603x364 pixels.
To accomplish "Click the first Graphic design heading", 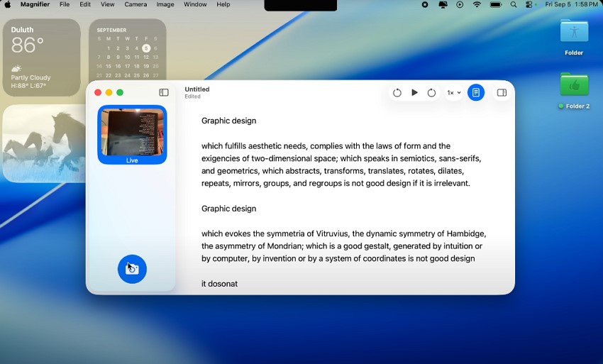I will click(229, 121).
